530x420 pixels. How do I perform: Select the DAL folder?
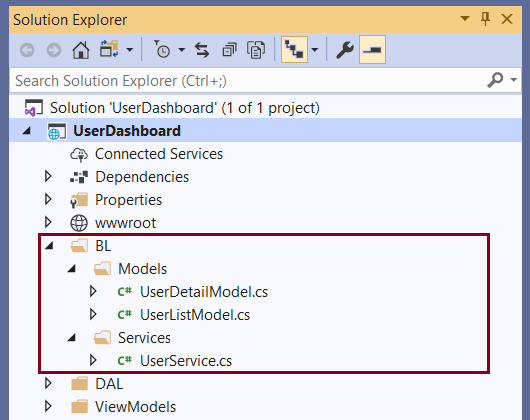[109, 384]
